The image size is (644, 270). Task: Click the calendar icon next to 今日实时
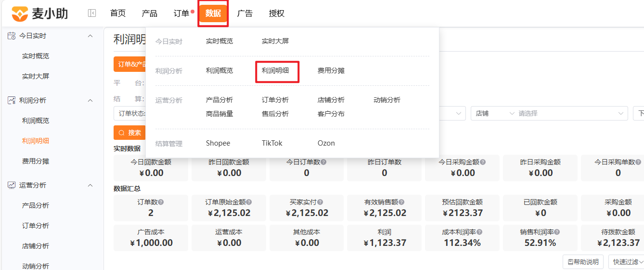point(12,36)
